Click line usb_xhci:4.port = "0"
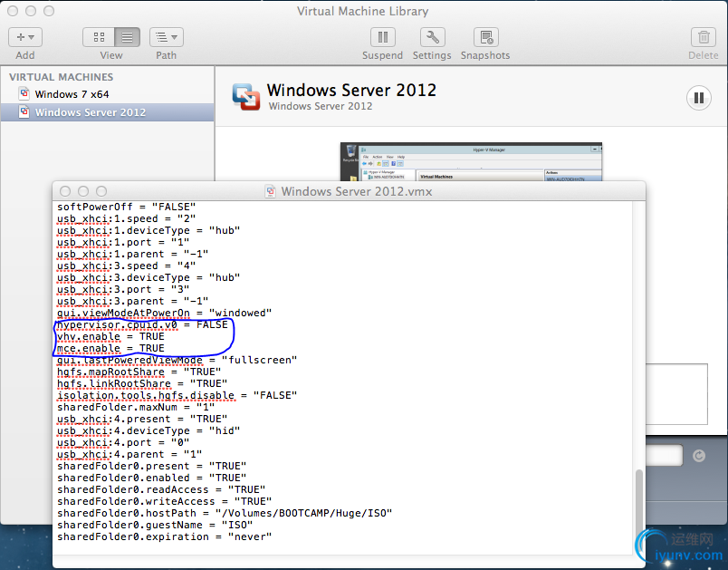Image resolution: width=728 pixels, height=570 pixels. tap(123, 443)
